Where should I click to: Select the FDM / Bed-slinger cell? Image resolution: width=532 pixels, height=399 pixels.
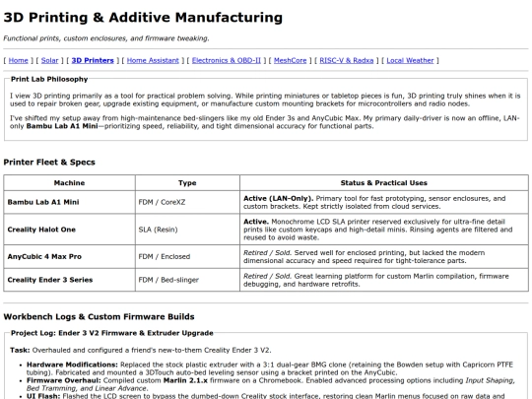click(x=187, y=280)
